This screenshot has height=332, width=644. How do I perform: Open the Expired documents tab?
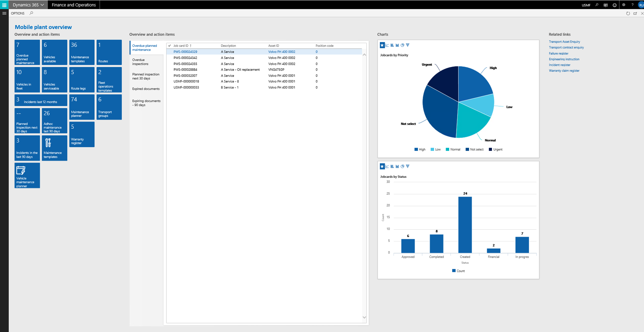tap(146, 89)
